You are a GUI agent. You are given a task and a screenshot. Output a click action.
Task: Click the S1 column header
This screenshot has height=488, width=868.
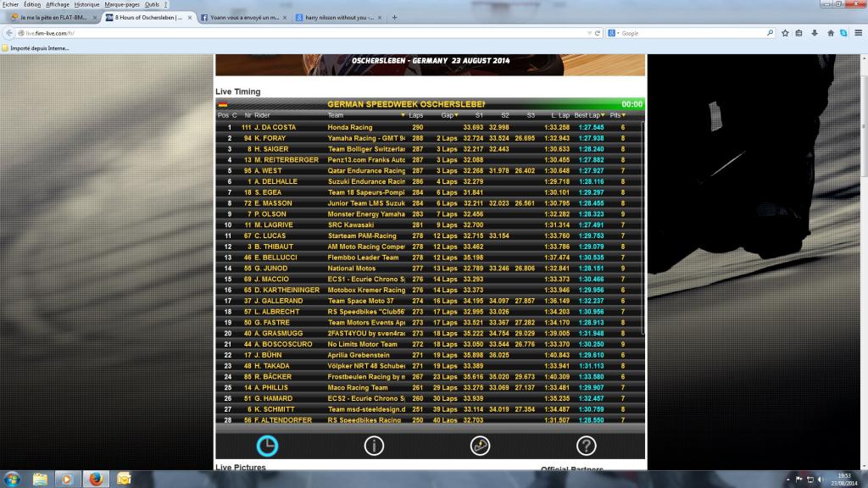pyautogui.click(x=479, y=115)
